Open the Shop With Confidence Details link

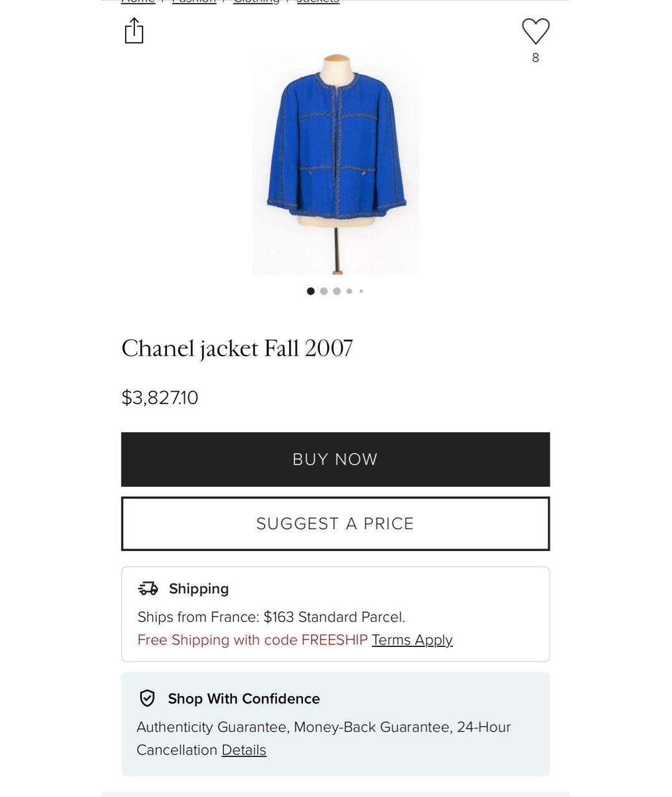click(244, 750)
